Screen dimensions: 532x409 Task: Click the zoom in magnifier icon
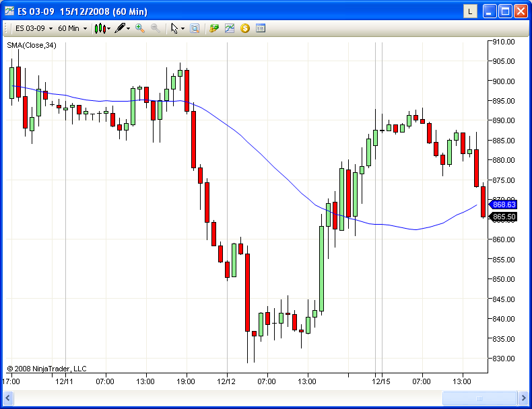[x=140, y=28]
